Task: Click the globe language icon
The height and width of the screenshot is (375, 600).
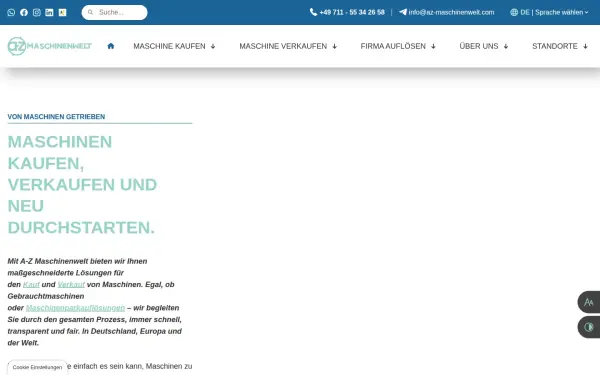Action: pyautogui.click(x=514, y=12)
